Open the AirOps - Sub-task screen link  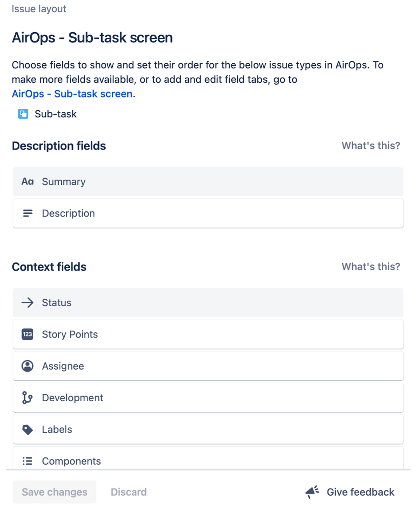[72, 93]
